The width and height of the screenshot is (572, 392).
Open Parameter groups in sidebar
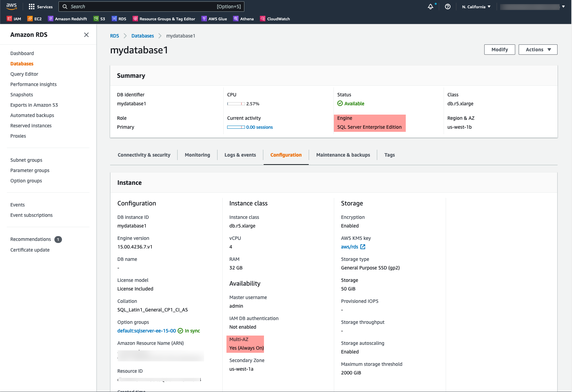(x=30, y=170)
